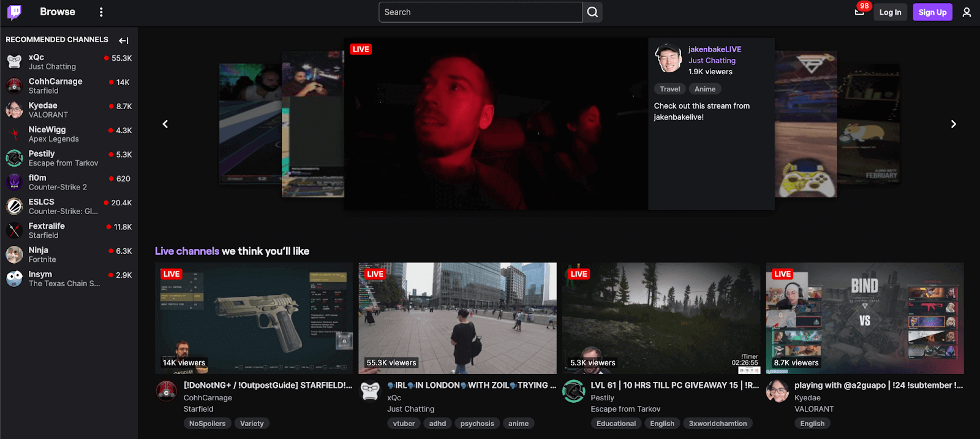Open stream title [!DoNotNG+ / !OutpostGuide] STARFIELD
Image resolution: width=980 pixels, height=439 pixels.
[268, 386]
